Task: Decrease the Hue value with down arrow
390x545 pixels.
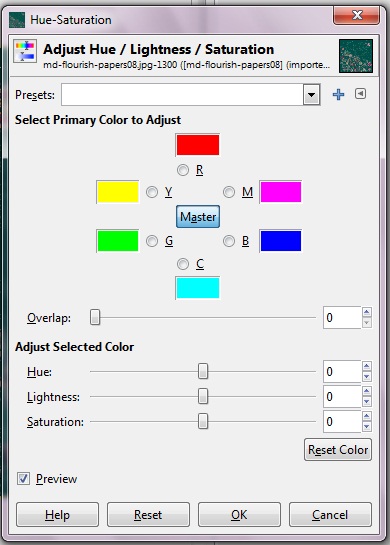Action: (367, 377)
